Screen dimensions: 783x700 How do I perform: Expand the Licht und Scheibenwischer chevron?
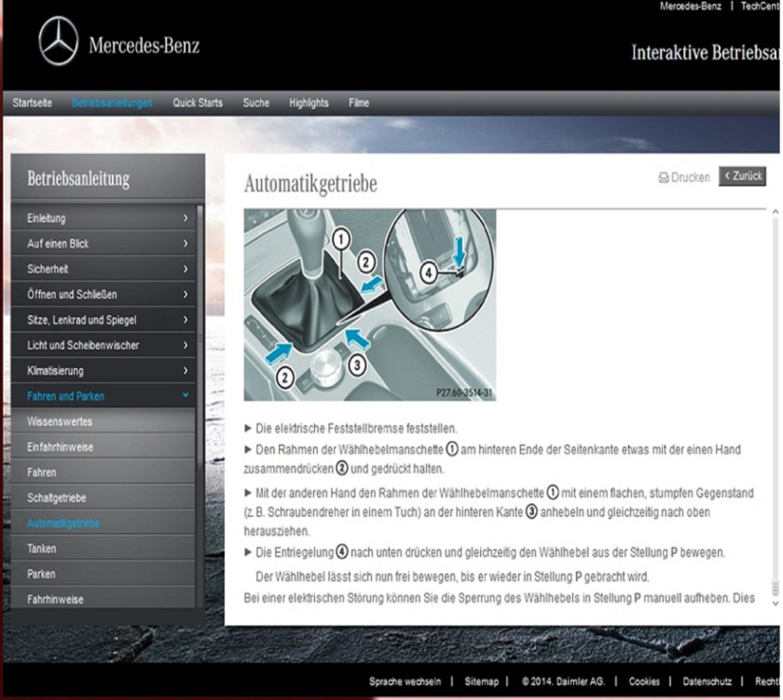[x=185, y=346]
